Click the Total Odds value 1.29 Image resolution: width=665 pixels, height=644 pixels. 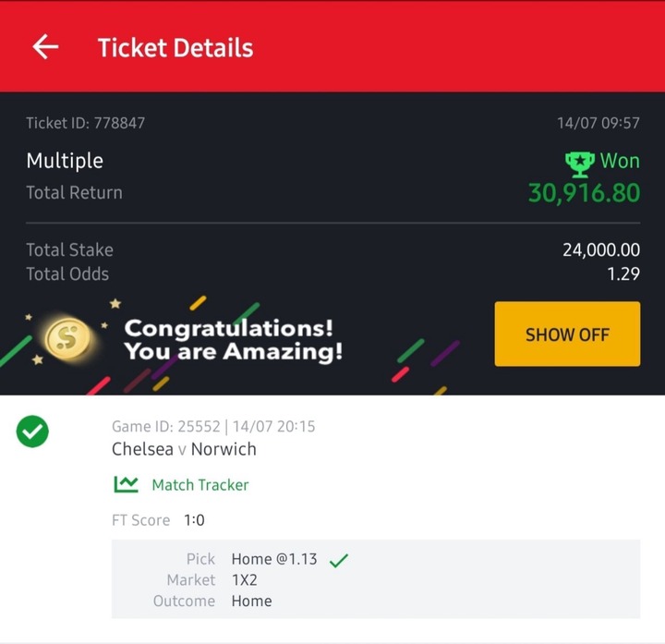(x=623, y=274)
